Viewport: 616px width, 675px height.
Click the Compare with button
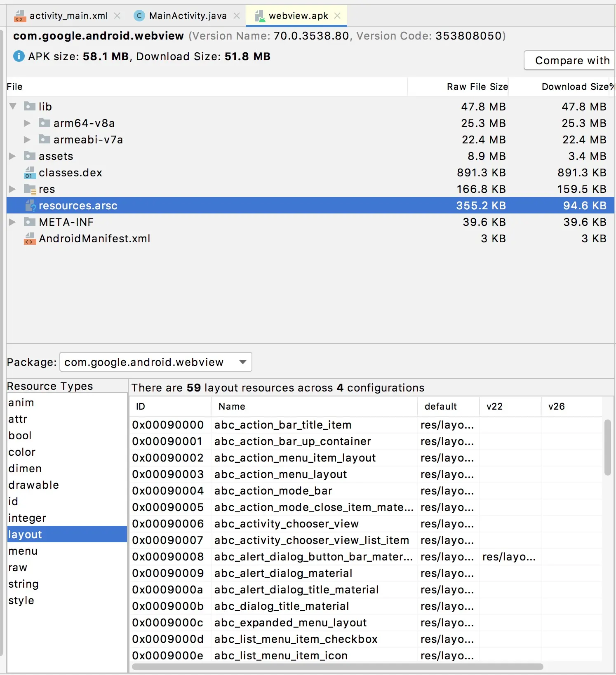pos(570,60)
